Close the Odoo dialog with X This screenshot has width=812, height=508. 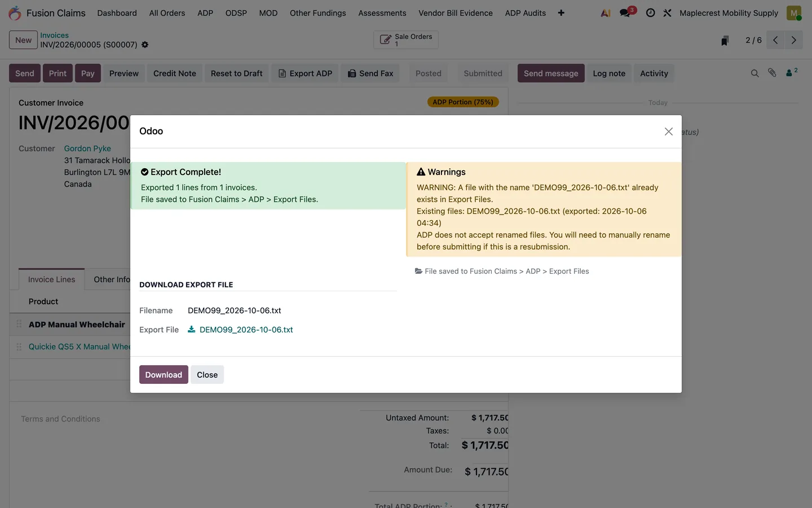[669, 132]
